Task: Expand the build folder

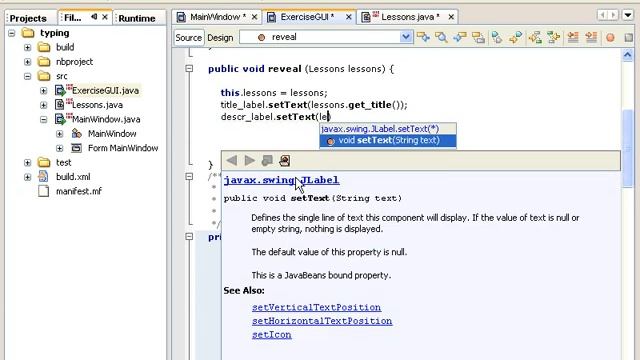Action: [27, 47]
